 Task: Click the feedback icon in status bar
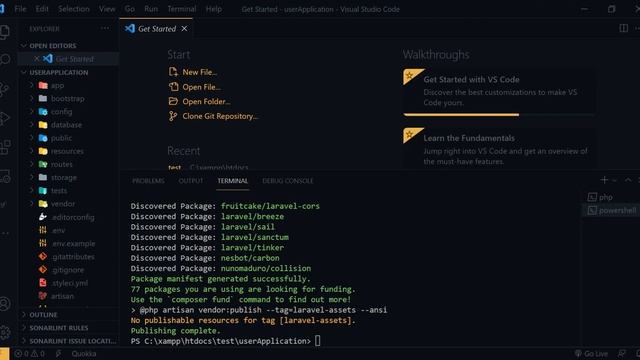[x=622, y=353]
